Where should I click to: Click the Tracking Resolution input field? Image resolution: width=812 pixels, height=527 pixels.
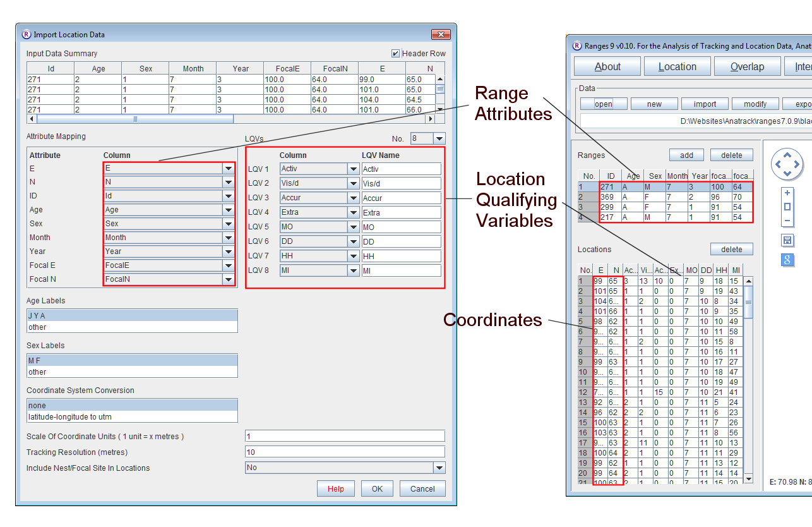coord(345,452)
